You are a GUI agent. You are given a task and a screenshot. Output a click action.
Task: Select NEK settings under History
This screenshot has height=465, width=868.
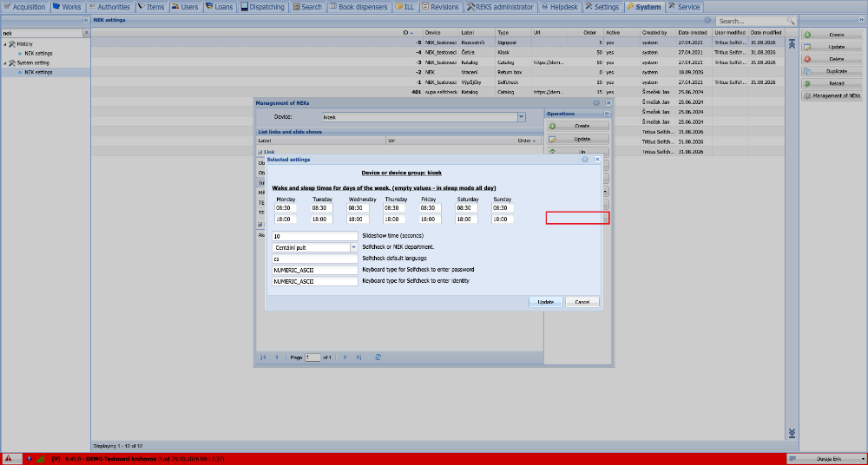pos(38,54)
